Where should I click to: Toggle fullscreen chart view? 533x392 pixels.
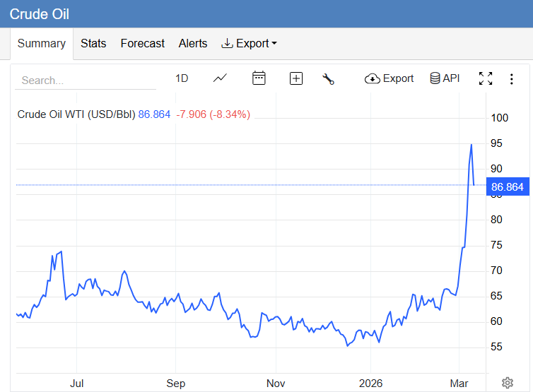click(x=486, y=78)
